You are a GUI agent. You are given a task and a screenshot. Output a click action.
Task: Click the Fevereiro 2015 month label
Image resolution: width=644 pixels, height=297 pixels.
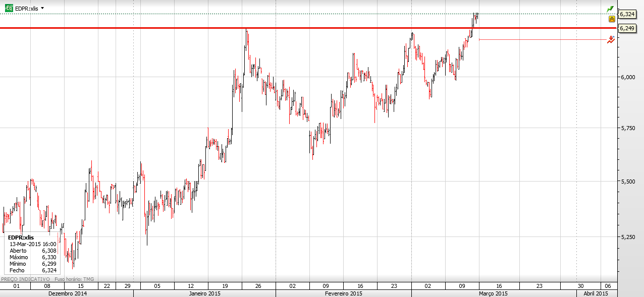click(x=343, y=293)
